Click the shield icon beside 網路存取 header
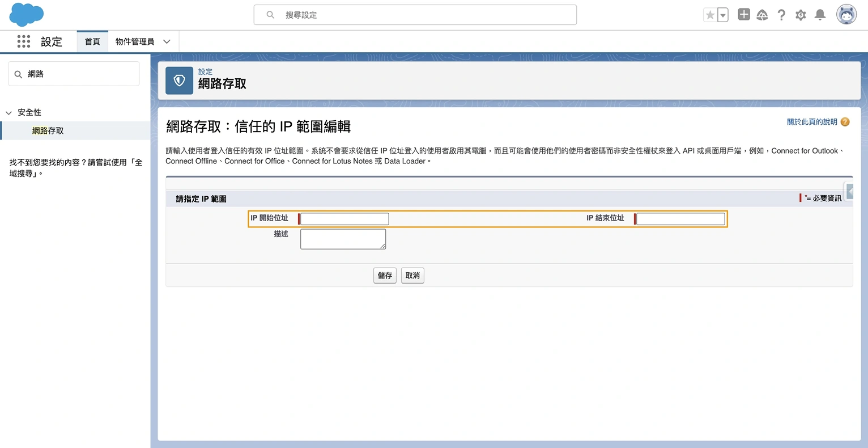Viewport: 868px width, 448px height. coord(179,80)
